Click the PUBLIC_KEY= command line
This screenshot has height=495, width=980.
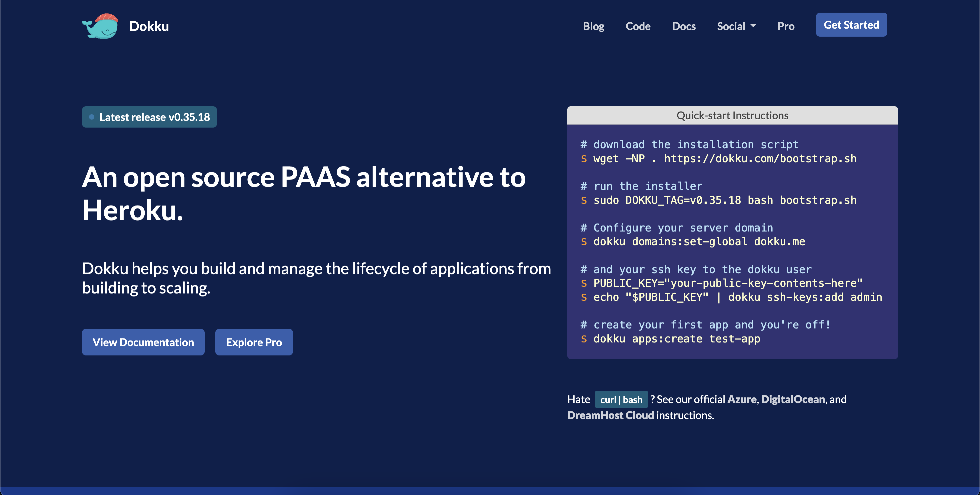(721, 283)
